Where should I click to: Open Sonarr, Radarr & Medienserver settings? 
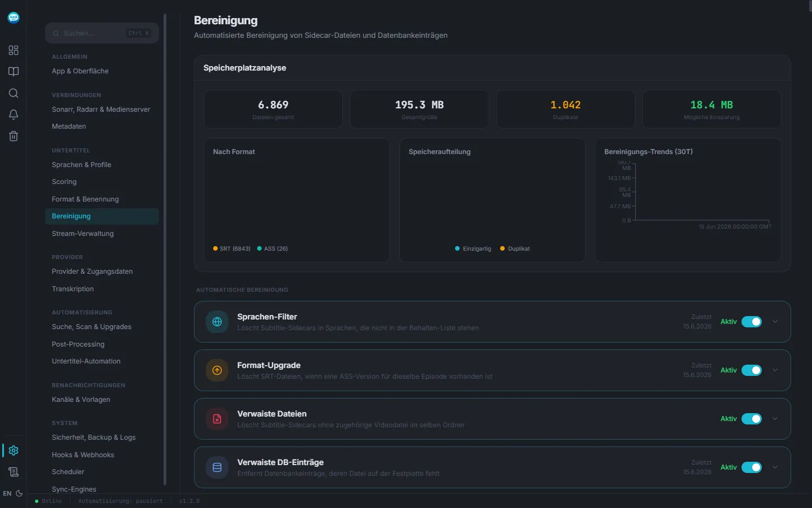pyautogui.click(x=102, y=110)
